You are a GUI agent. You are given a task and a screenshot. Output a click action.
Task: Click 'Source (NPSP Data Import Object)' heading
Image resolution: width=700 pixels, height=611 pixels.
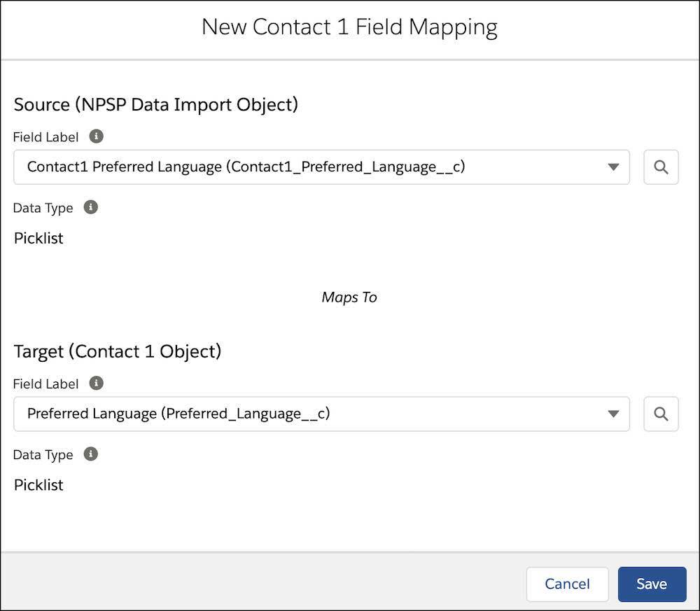pos(156,105)
